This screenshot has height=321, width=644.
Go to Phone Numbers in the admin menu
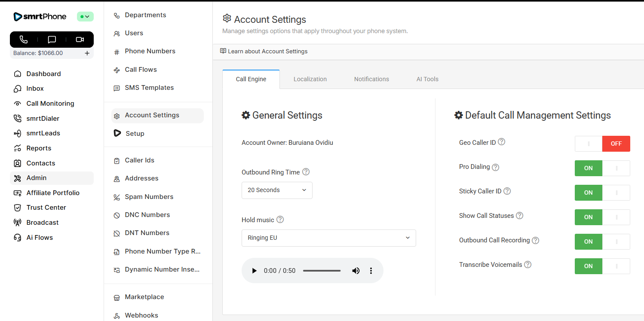[150, 51]
